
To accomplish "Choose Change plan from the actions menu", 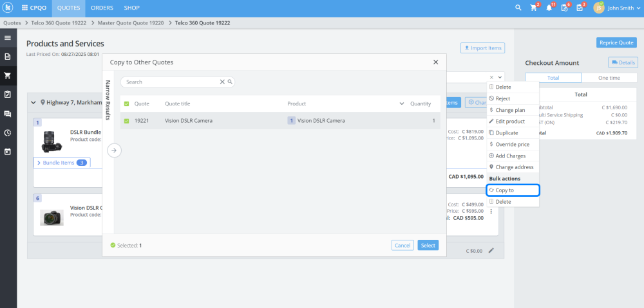I will (513, 110).
